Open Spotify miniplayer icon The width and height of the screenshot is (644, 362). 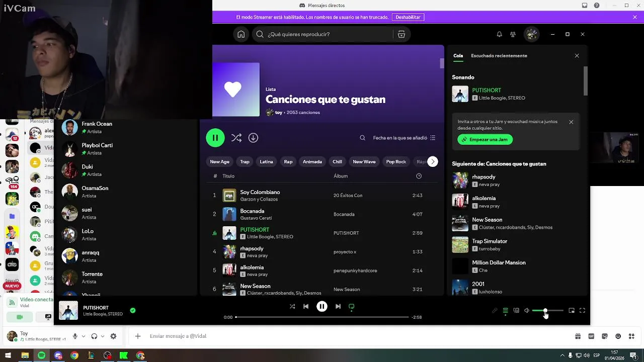pyautogui.click(x=572, y=311)
